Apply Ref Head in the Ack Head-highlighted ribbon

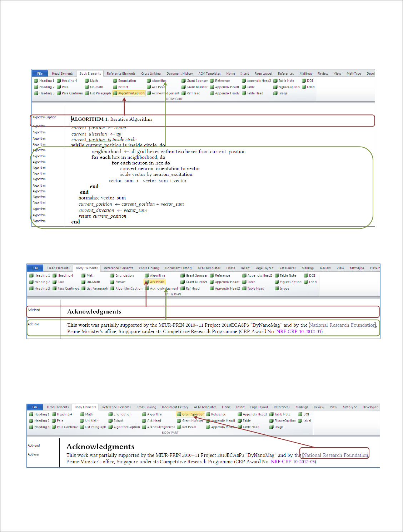point(190,289)
